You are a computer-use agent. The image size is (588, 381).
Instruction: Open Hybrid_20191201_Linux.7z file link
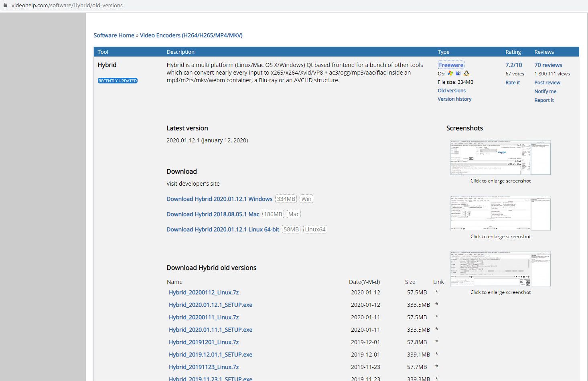tap(204, 342)
